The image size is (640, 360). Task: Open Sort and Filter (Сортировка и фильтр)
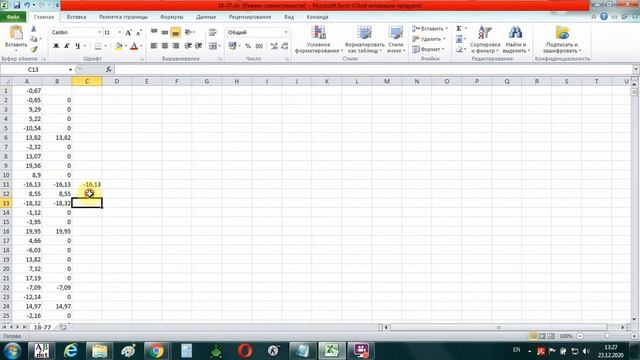click(485, 39)
